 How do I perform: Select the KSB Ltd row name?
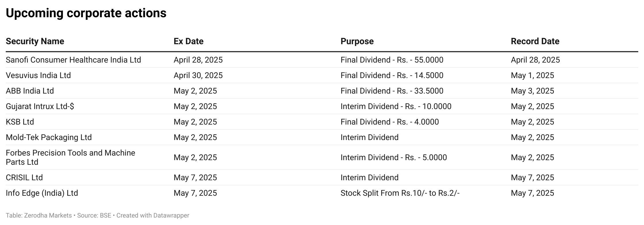click(x=20, y=122)
